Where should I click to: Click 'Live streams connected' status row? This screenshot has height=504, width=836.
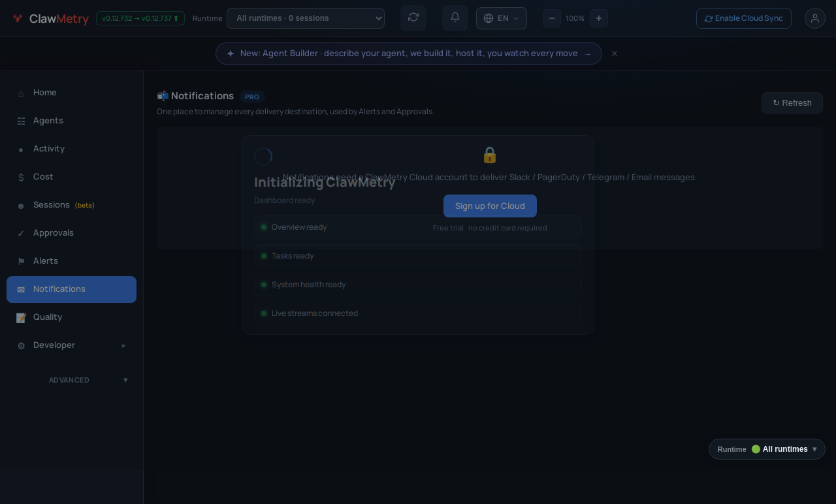pyautogui.click(x=418, y=313)
